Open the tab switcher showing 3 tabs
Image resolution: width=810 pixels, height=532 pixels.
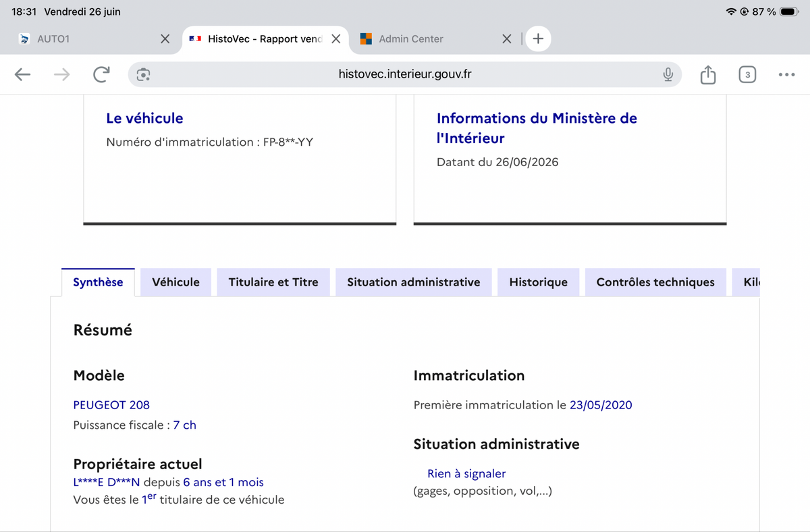[747, 74]
